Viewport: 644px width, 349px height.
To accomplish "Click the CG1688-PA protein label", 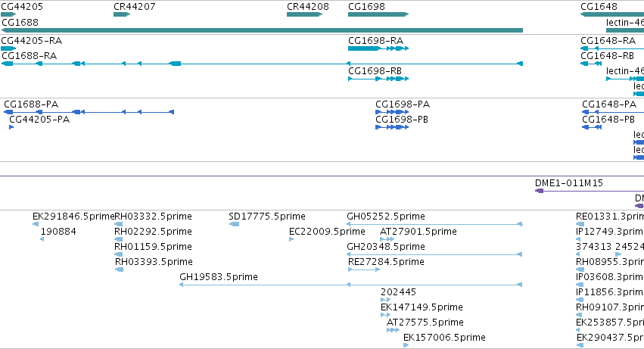I will (x=31, y=104).
